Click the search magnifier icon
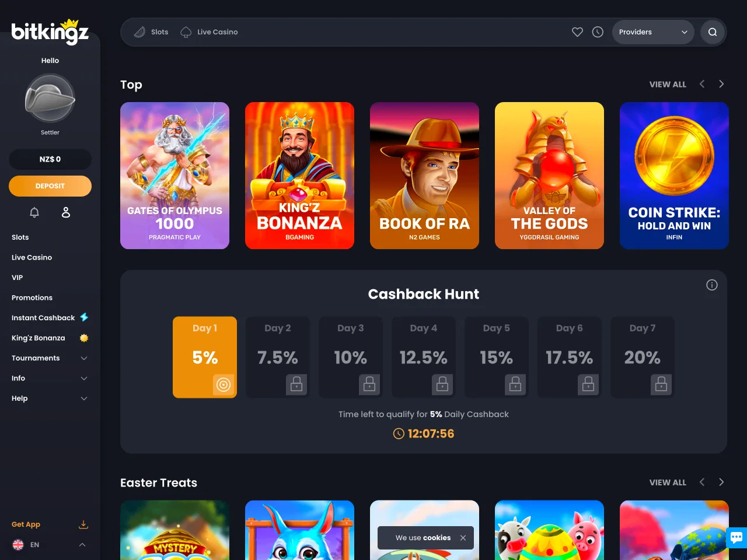The height and width of the screenshot is (560, 747). [713, 32]
